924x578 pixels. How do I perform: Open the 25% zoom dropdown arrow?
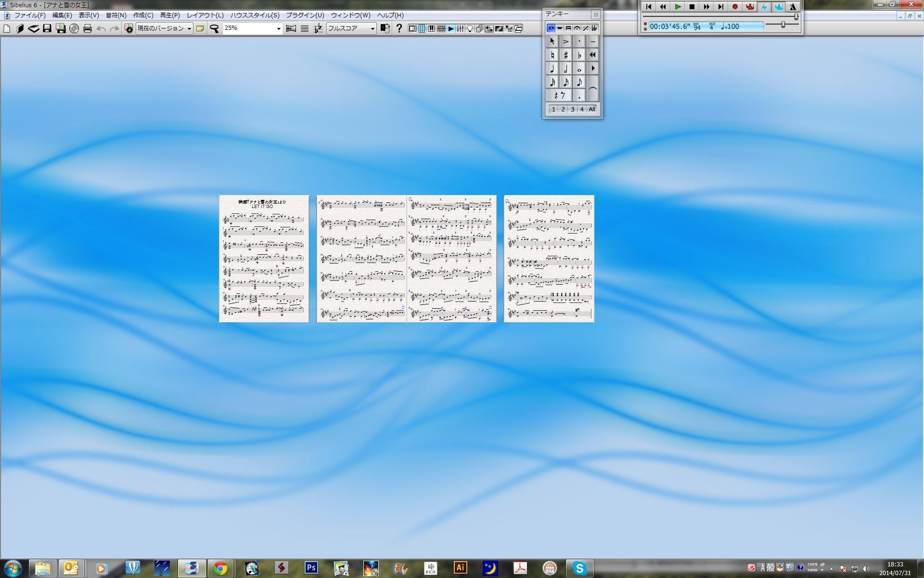[x=278, y=28]
